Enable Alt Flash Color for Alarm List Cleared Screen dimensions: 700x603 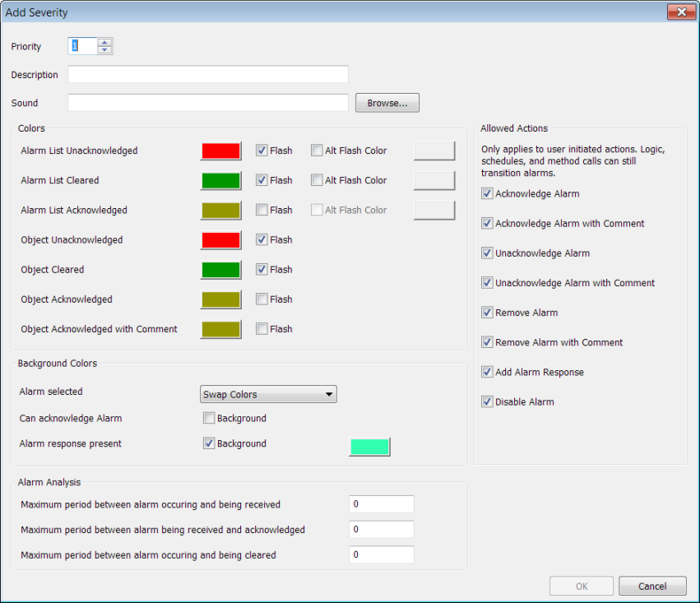pos(317,181)
